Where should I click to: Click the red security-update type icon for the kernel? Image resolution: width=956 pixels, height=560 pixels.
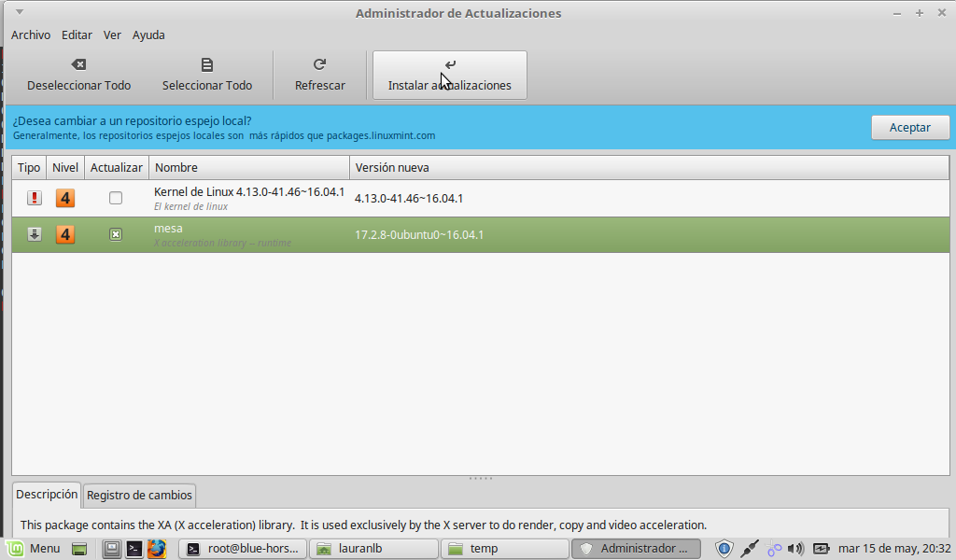[35, 198]
